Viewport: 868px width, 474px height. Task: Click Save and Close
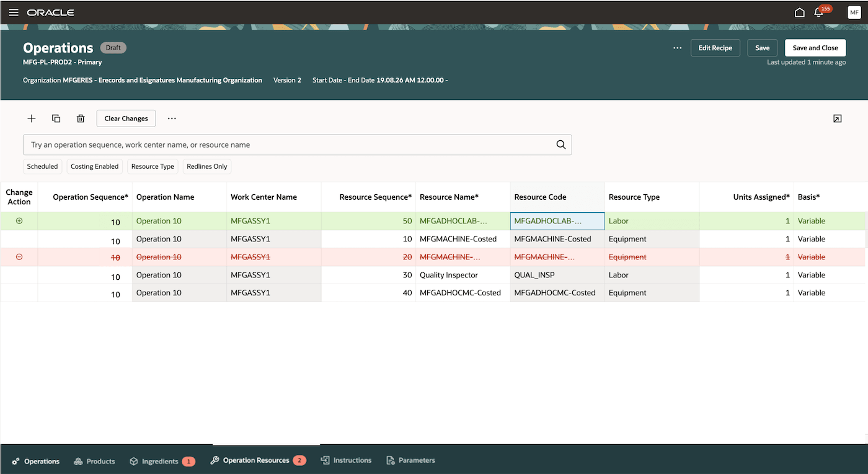[x=815, y=48]
